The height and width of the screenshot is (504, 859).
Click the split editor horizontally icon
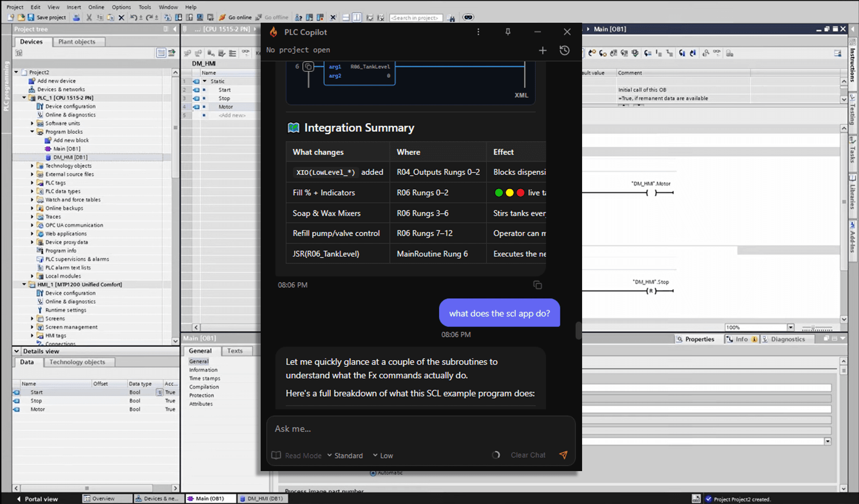346,18
